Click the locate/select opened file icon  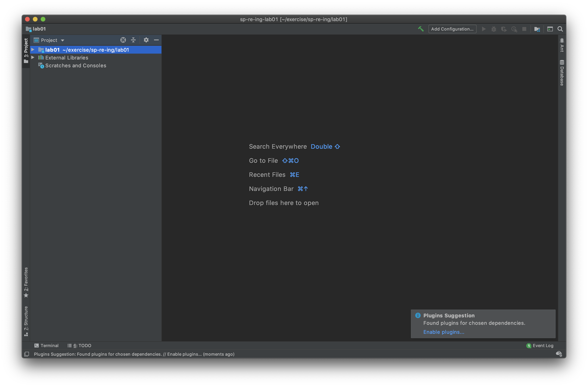coord(123,40)
